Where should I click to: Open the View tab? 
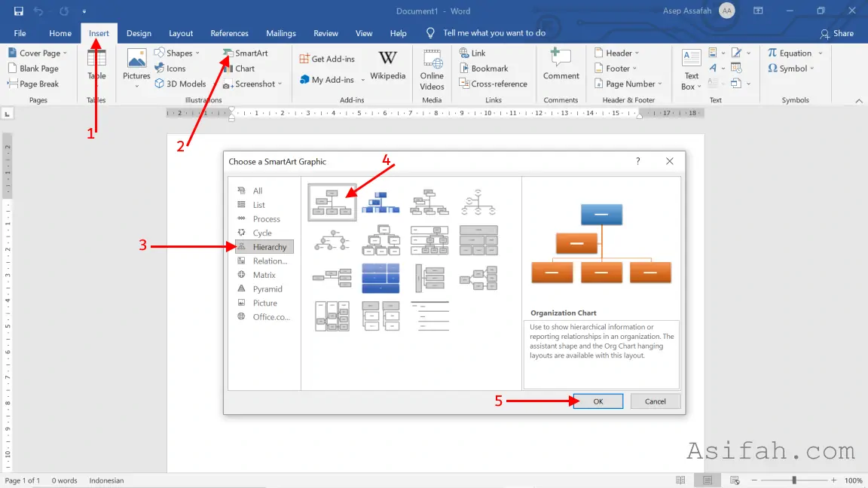pos(364,33)
